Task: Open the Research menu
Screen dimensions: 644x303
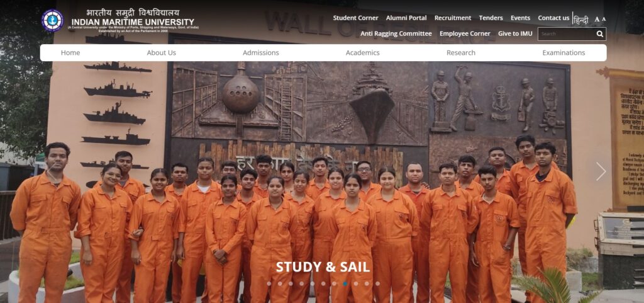Action: [461, 53]
